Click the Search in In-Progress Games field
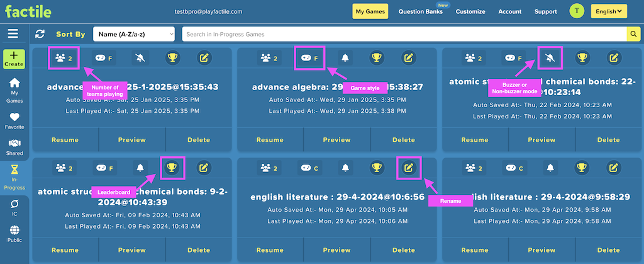 click(404, 34)
